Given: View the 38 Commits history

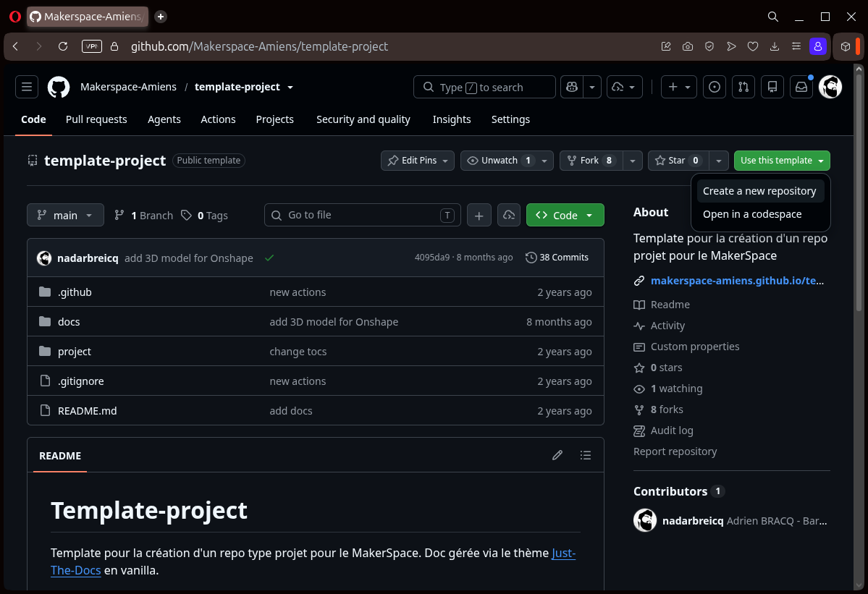Looking at the screenshot, I should [x=557, y=257].
